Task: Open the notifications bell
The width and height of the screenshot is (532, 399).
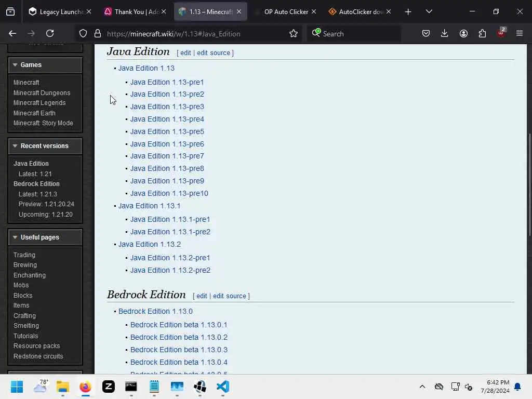Action: coord(517,387)
